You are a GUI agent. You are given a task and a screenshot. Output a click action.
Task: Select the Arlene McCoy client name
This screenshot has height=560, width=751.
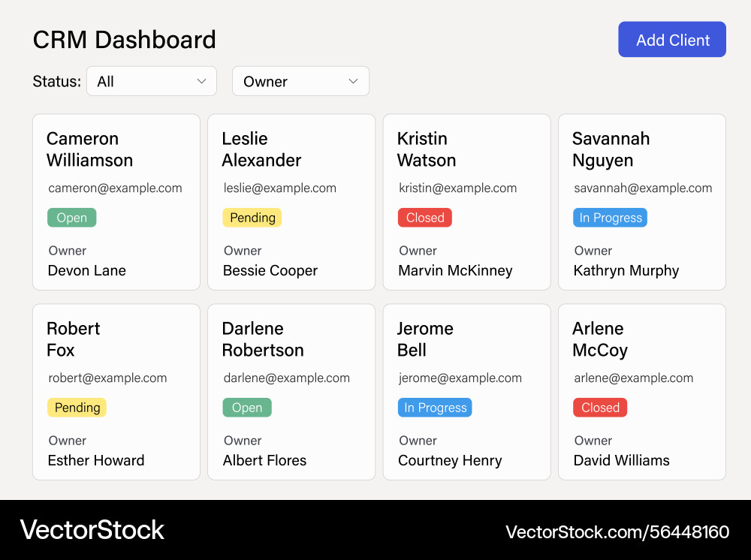[x=599, y=339]
